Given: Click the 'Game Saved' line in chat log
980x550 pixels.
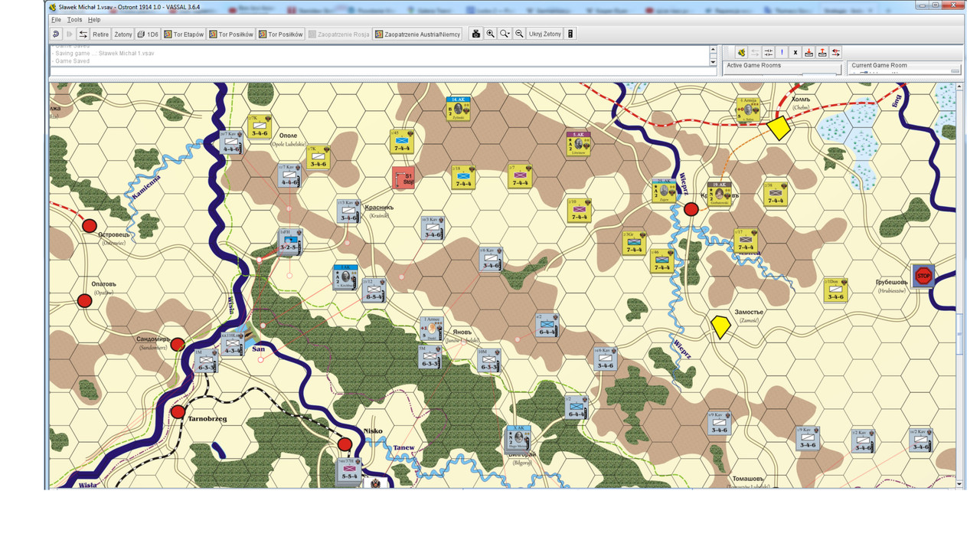Looking at the screenshot, I should (x=72, y=61).
